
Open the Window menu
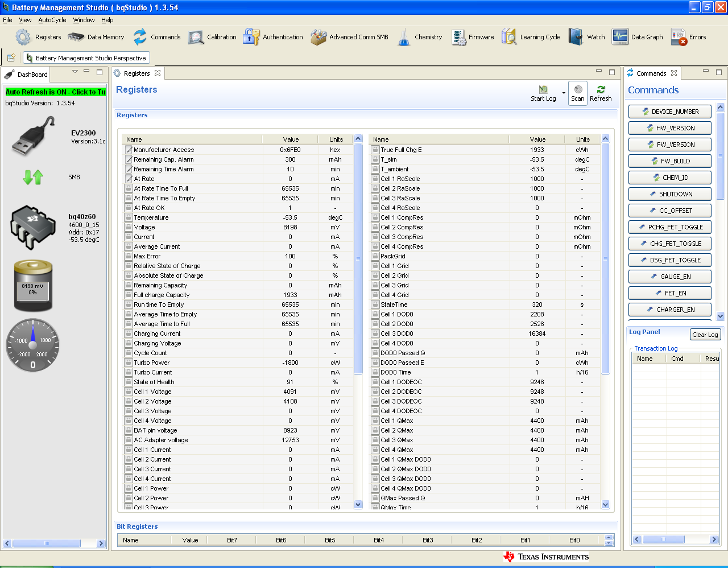coord(84,20)
